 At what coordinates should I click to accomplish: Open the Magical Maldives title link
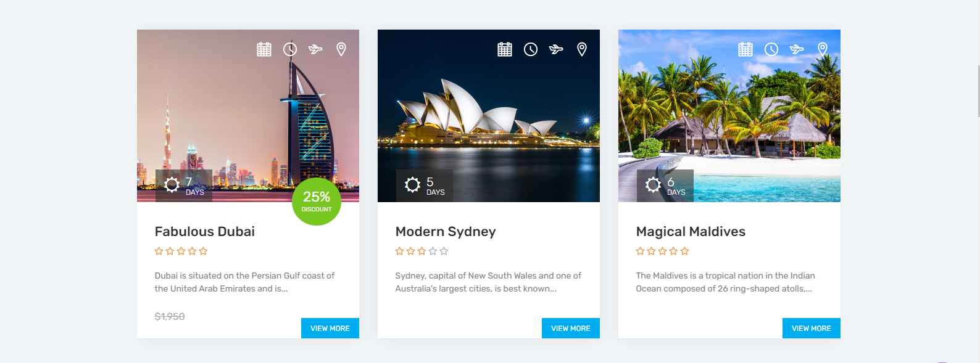[x=691, y=232]
